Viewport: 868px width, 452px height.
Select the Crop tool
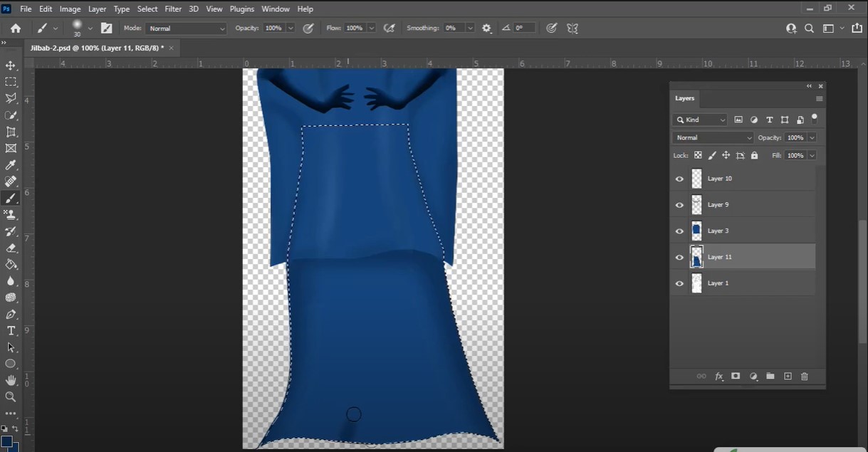(x=11, y=132)
